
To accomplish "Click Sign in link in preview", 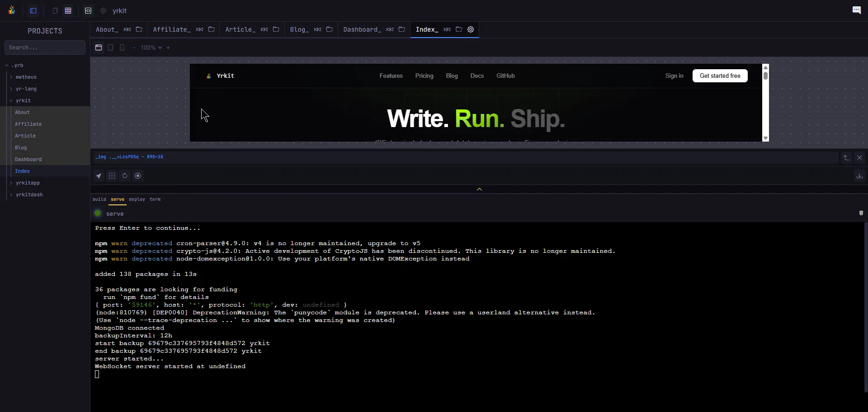I will pyautogui.click(x=674, y=76).
